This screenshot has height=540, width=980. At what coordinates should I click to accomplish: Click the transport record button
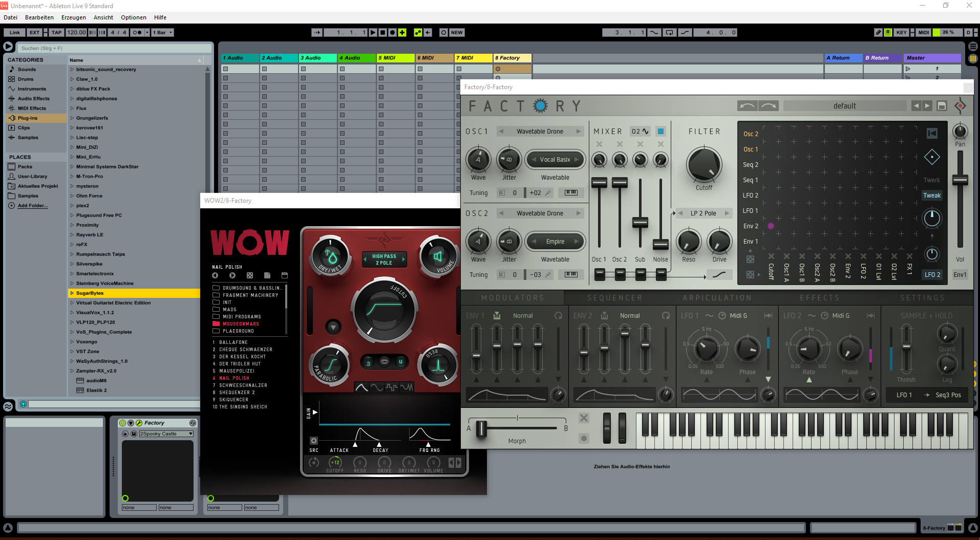click(393, 32)
